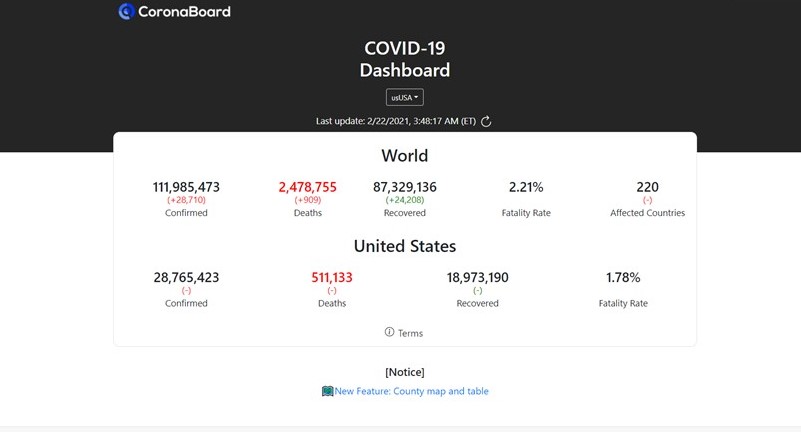Click the COVID-19 Dashboard title
Image resolution: width=801 pixels, height=432 pixels.
coord(405,59)
